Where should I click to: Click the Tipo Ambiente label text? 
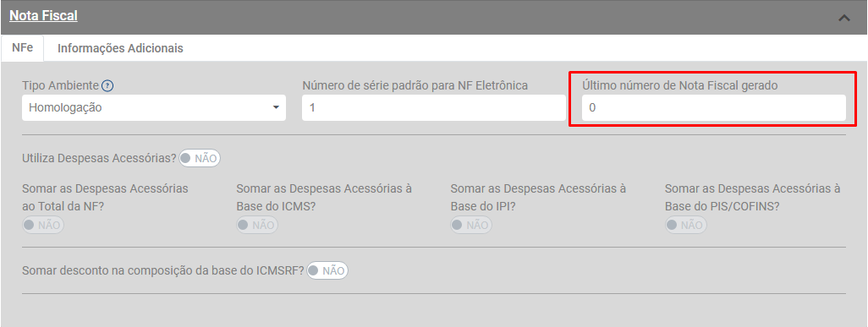pos(60,85)
